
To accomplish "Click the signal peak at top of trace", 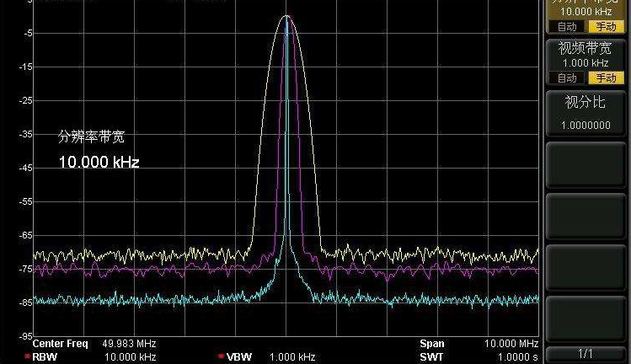I will pyautogui.click(x=286, y=17).
